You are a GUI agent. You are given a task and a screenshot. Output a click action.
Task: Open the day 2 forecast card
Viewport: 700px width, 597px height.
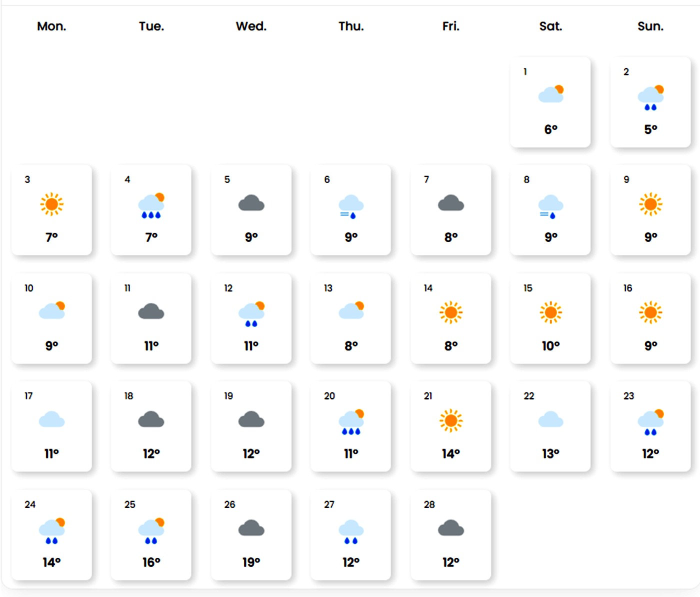(650, 102)
